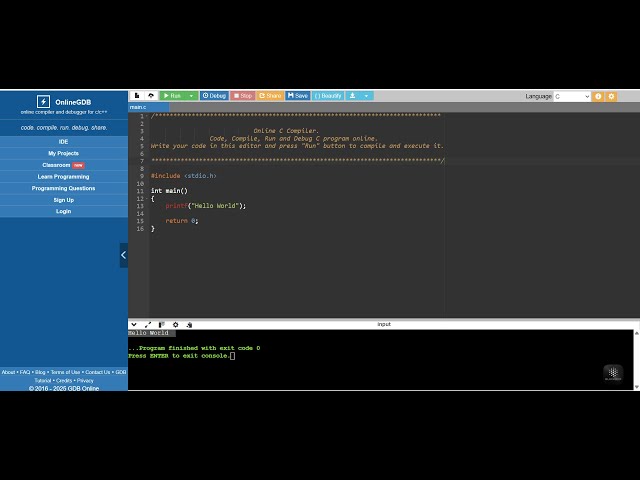Open Programming Questions page
This screenshot has height=480, width=640.
[x=64, y=188]
